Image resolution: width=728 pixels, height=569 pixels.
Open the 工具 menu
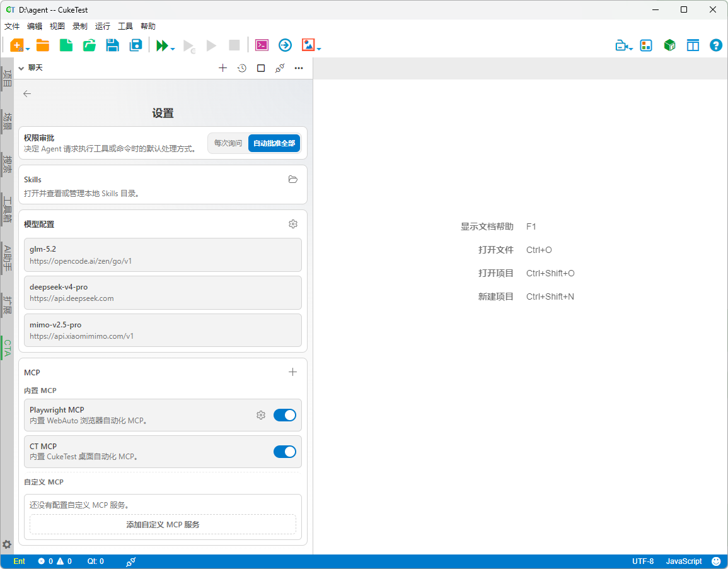125,26
